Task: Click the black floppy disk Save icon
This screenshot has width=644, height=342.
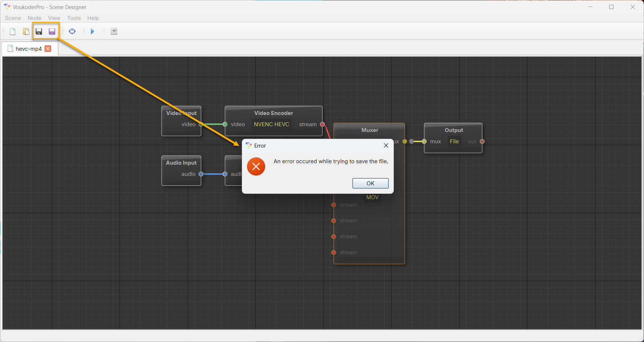Action: pos(39,32)
